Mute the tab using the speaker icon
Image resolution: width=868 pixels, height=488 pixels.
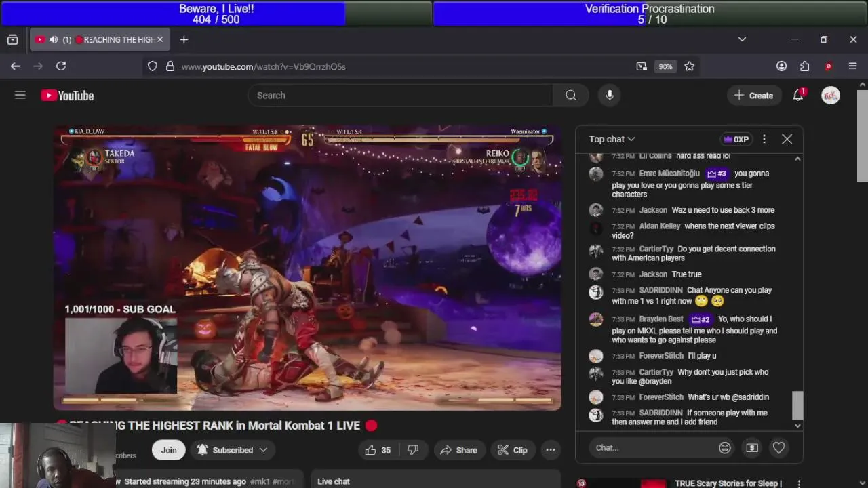pyautogui.click(x=54, y=40)
